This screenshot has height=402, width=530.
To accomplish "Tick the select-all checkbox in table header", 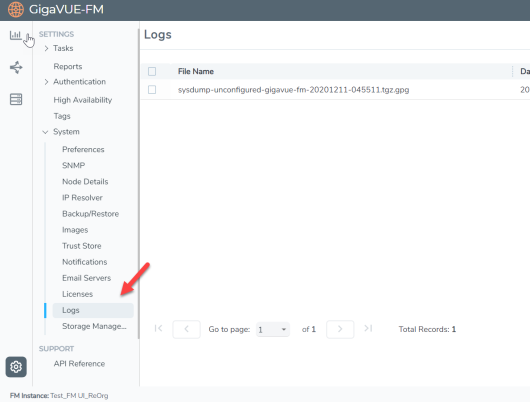I will (152, 71).
